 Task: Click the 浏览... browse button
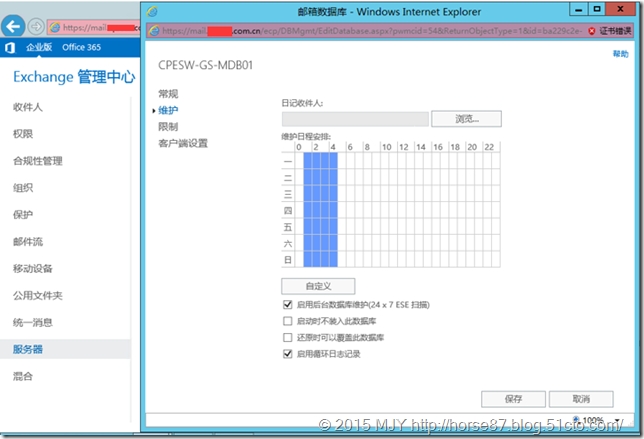click(x=466, y=119)
